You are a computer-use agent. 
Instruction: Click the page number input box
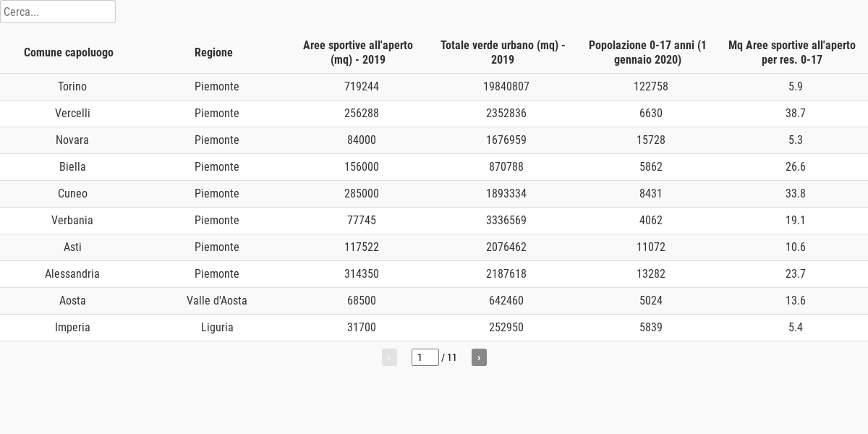click(x=425, y=357)
